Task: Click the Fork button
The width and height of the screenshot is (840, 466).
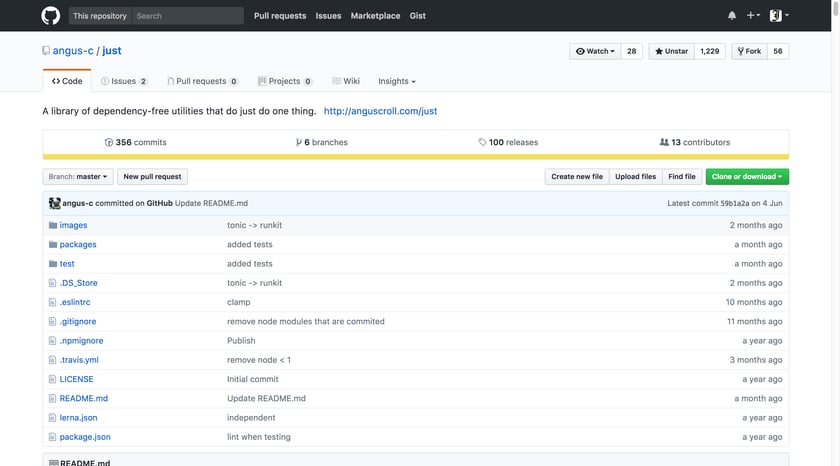Action: [x=749, y=51]
